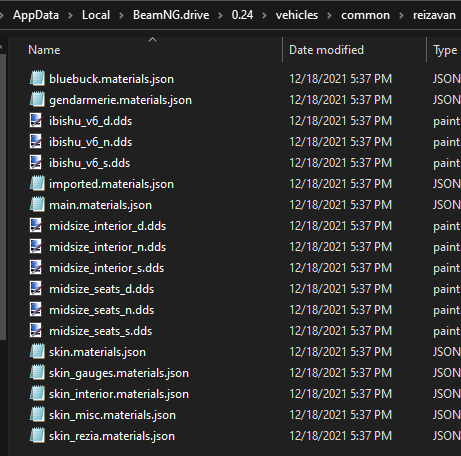The image size is (461, 456).
Task: Click the ibishu_v6_d.dds image icon
Action: coord(36,120)
